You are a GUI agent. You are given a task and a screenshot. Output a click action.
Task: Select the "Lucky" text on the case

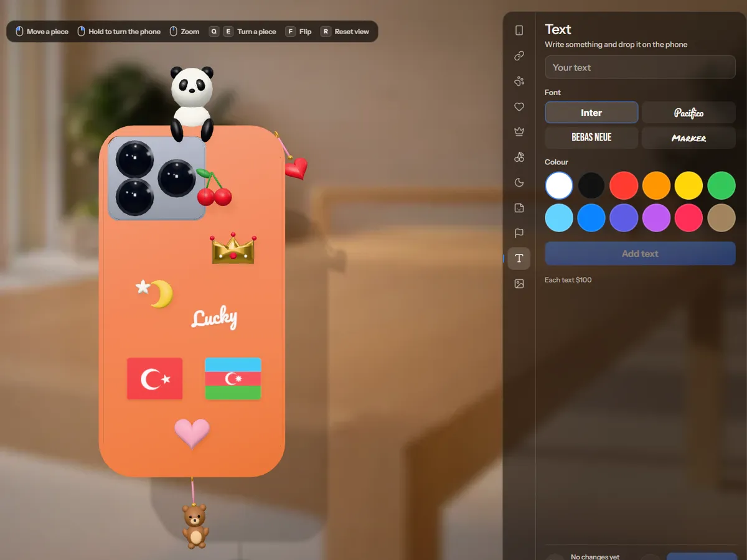pyautogui.click(x=214, y=319)
